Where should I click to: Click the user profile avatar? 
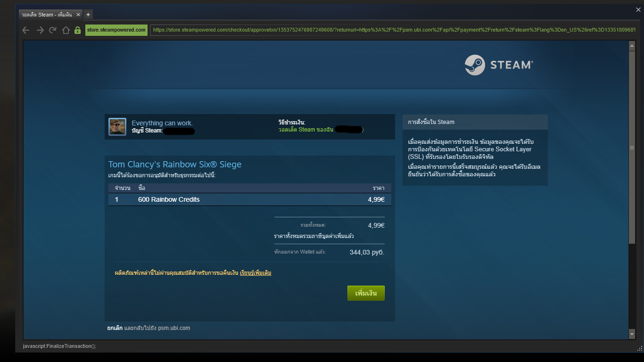[x=117, y=127]
